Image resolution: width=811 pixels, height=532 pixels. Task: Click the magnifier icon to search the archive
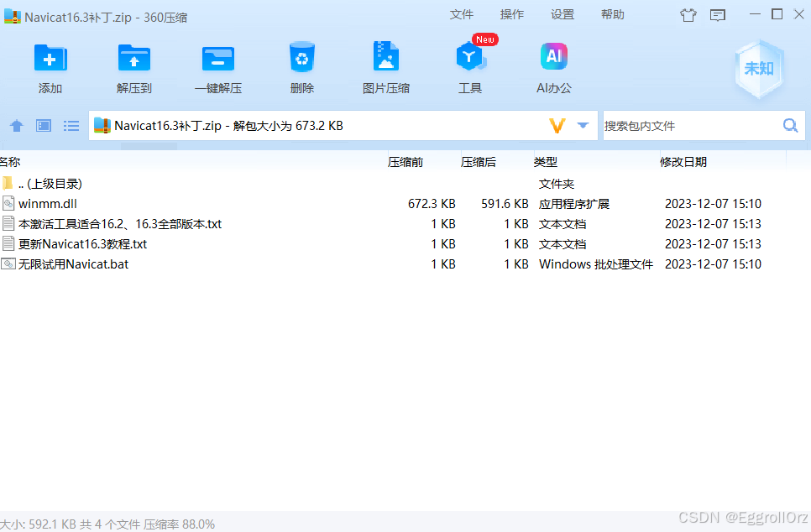pyautogui.click(x=790, y=125)
